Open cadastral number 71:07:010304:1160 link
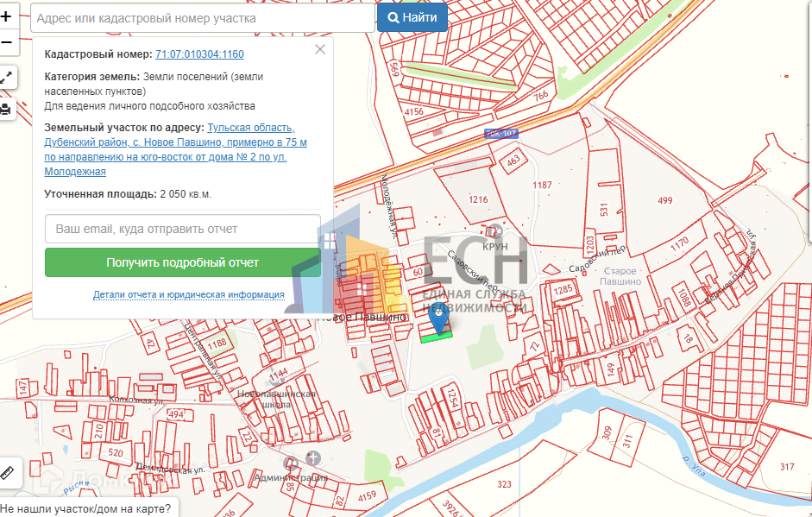Image resolution: width=812 pixels, height=517 pixels. click(199, 54)
